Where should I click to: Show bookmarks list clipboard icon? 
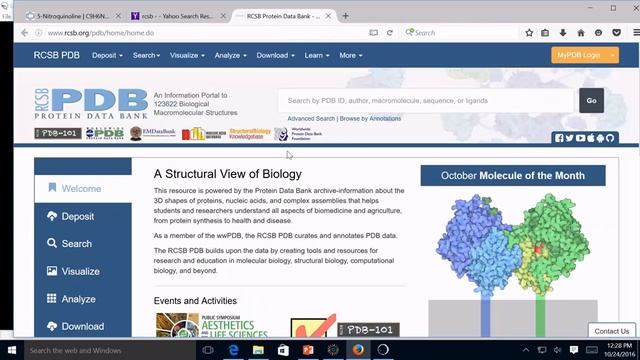(545, 33)
